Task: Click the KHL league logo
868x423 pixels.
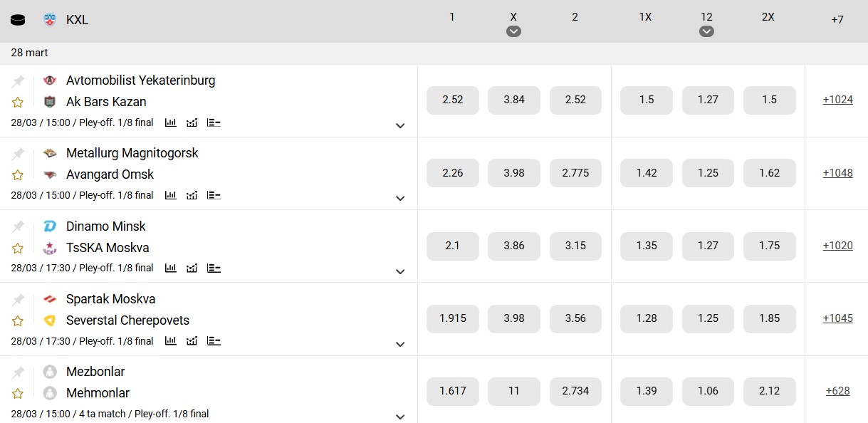Action: [50, 20]
